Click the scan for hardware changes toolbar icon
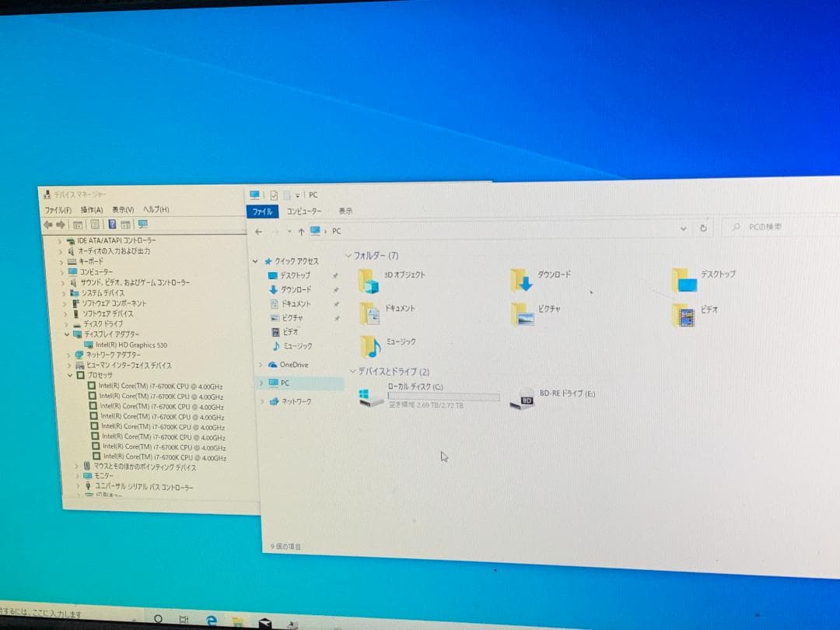The image size is (840, 630). tap(143, 224)
